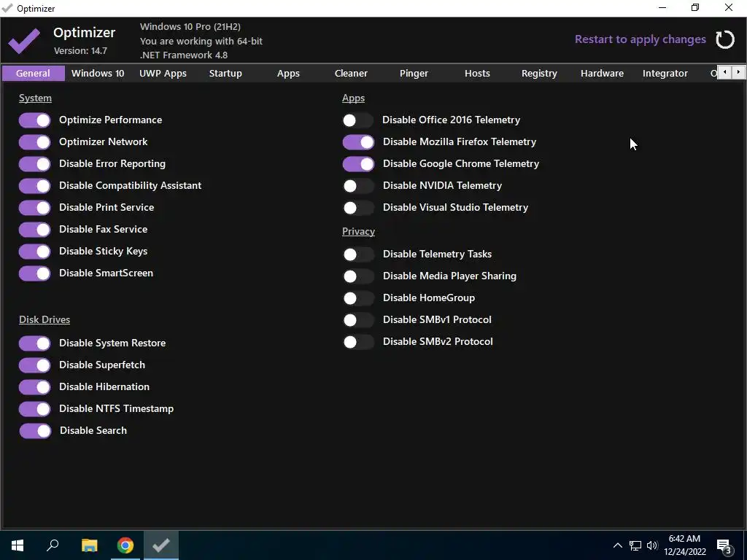Toggle Disable System Restore switch
The height and width of the screenshot is (560, 747).
pos(35,343)
